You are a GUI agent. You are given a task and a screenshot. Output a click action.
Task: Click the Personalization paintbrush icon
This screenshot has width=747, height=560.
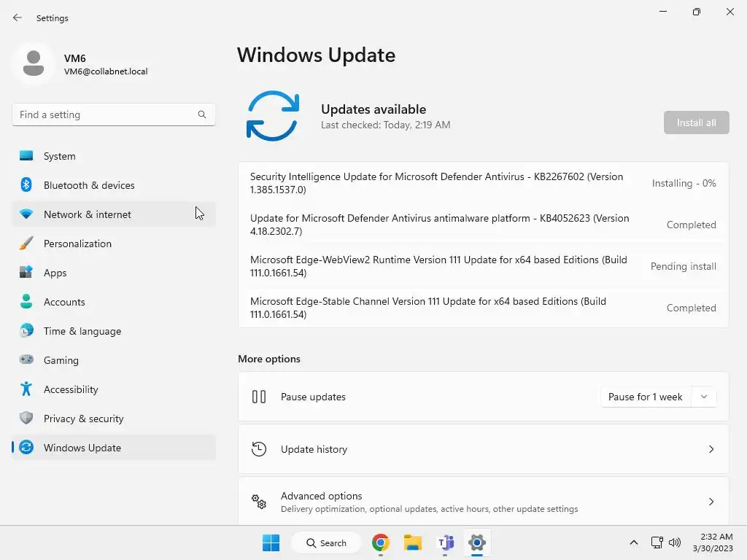pos(26,244)
